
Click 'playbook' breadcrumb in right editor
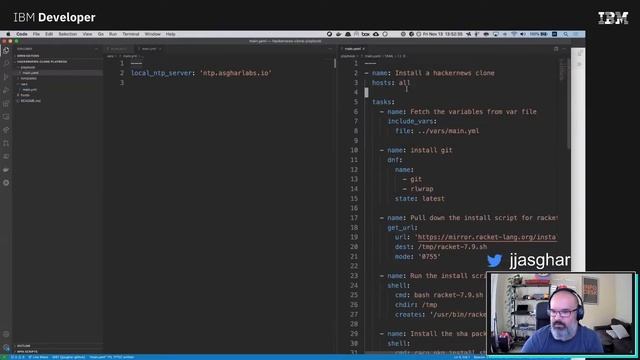[348, 56]
